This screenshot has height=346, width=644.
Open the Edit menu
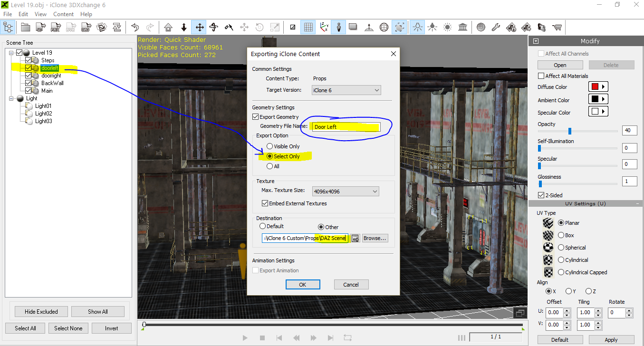point(23,14)
